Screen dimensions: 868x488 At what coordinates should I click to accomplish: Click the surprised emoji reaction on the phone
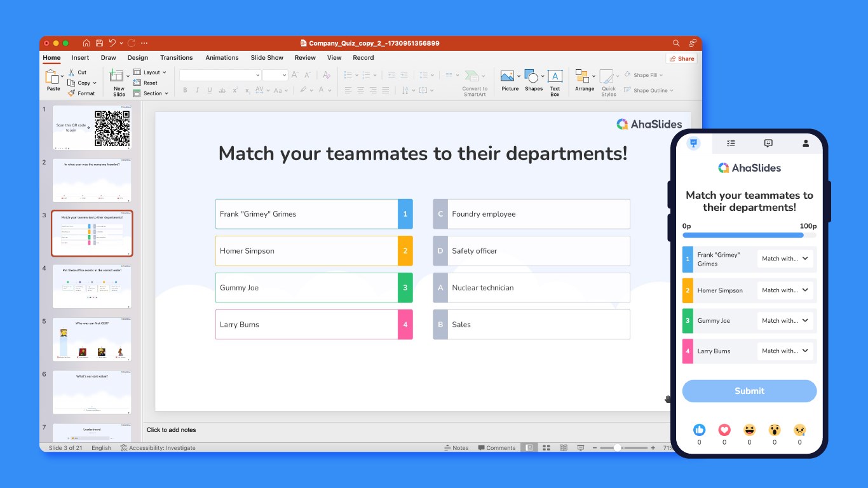pyautogui.click(x=775, y=430)
